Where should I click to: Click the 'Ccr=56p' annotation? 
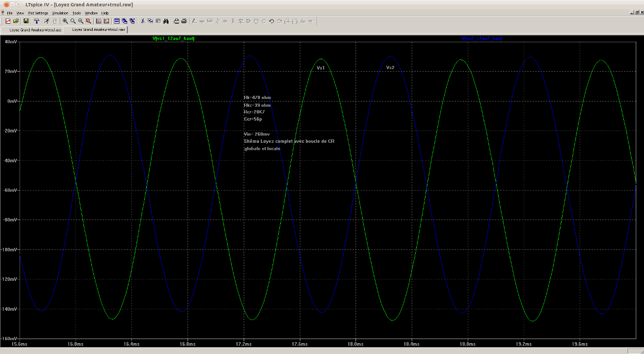click(x=253, y=119)
